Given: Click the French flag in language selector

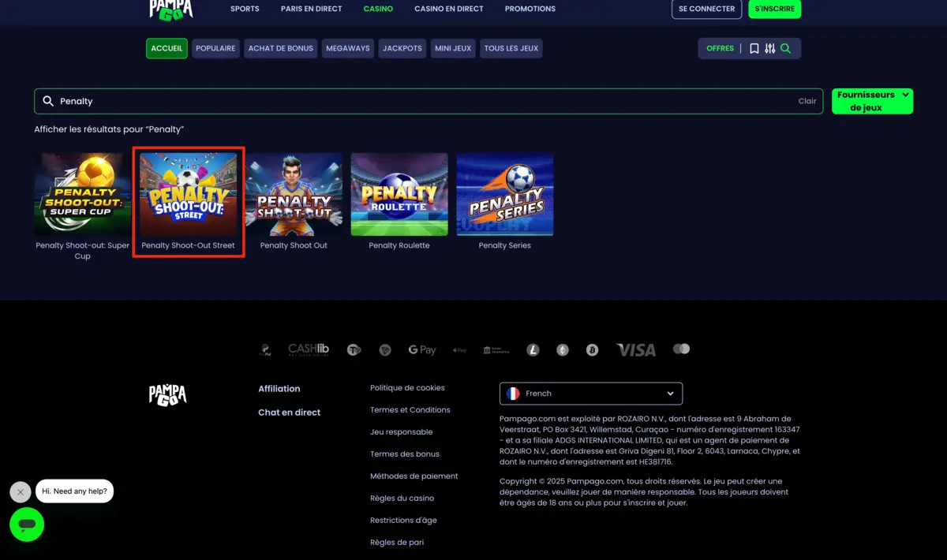Looking at the screenshot, I should [x=513, y=393].
